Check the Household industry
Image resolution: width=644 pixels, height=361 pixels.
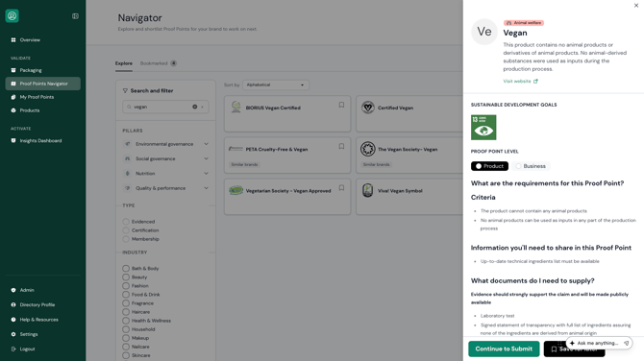126,329
